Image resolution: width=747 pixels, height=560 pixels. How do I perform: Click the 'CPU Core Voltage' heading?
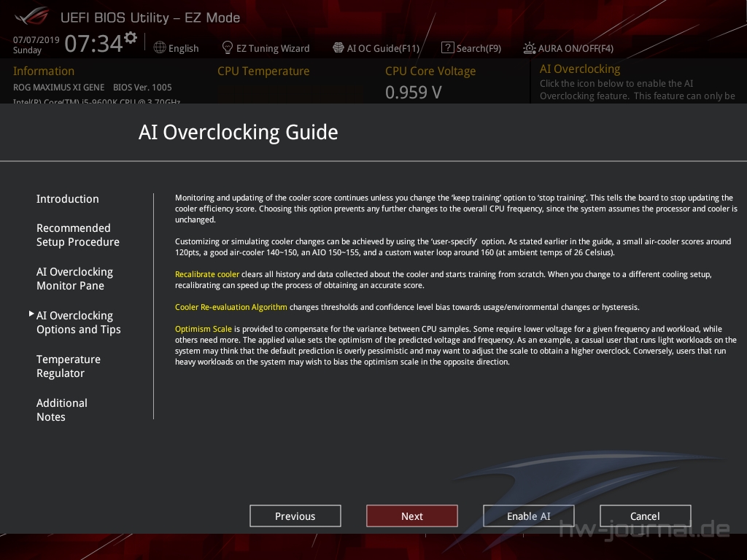coord(430,71)
